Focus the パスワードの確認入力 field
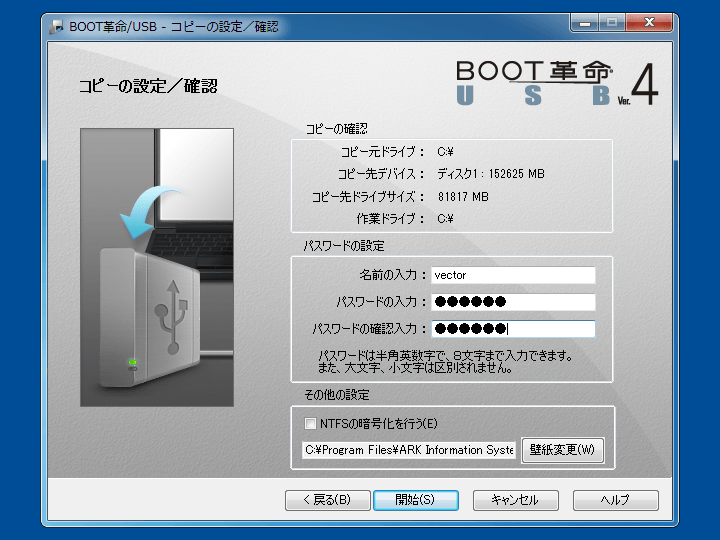 tap(513, 329)
